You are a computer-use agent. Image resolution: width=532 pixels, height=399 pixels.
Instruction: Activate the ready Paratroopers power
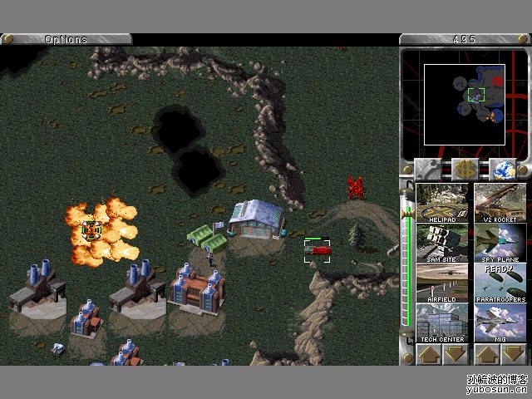[500, 283]
